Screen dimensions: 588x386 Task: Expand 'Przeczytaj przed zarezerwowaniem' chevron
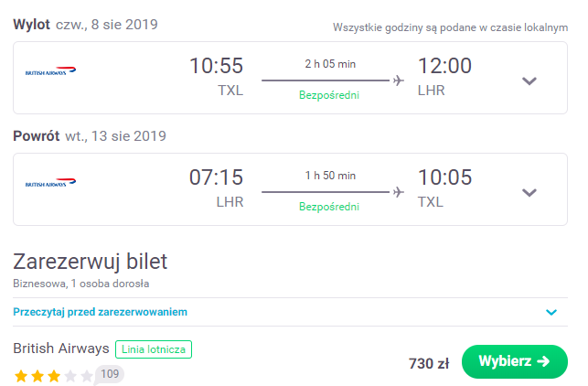pos(551,312)
